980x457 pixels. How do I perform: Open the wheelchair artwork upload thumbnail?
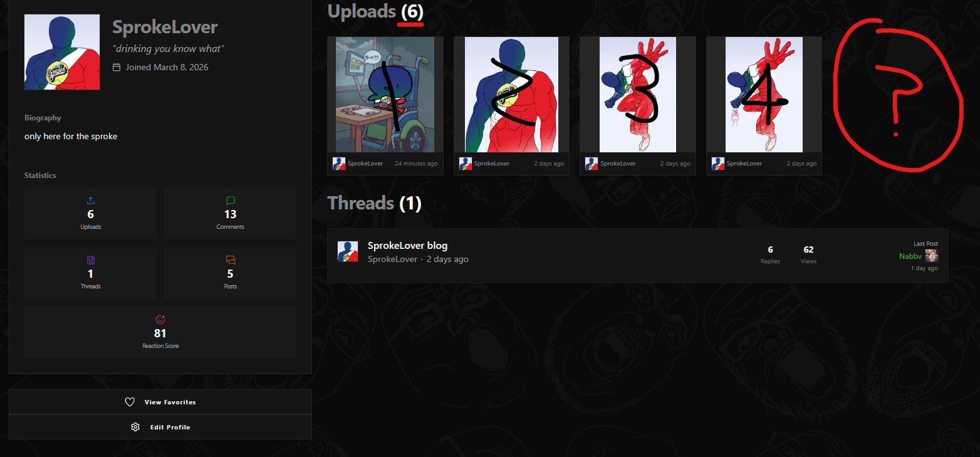point(385,95)
